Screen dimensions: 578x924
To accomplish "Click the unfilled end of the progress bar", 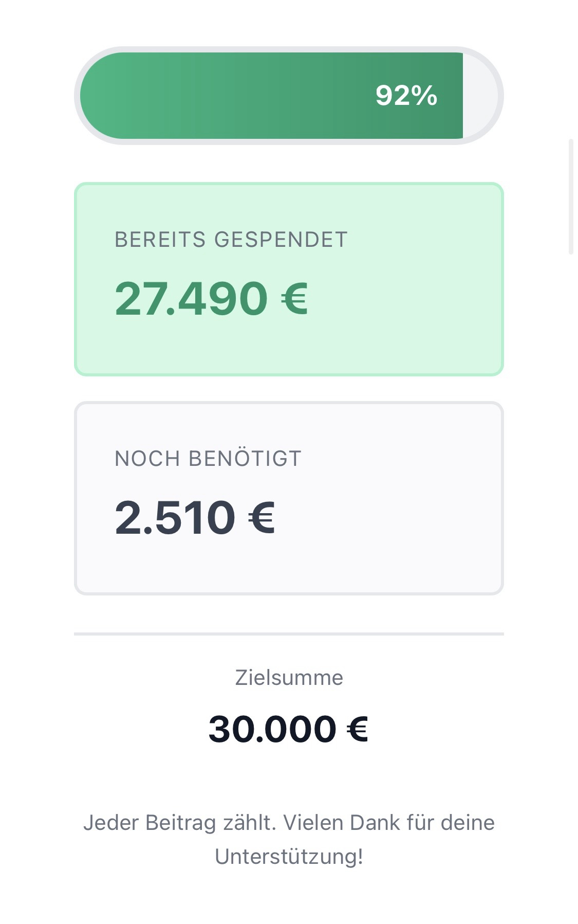I will 481,96.
